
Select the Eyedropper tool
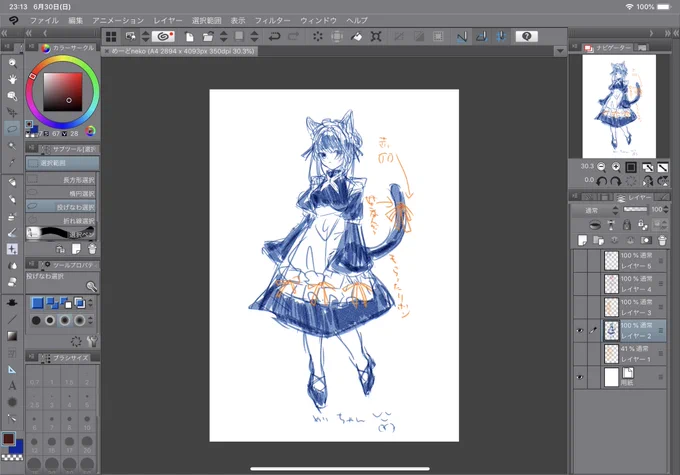point(13,163)
